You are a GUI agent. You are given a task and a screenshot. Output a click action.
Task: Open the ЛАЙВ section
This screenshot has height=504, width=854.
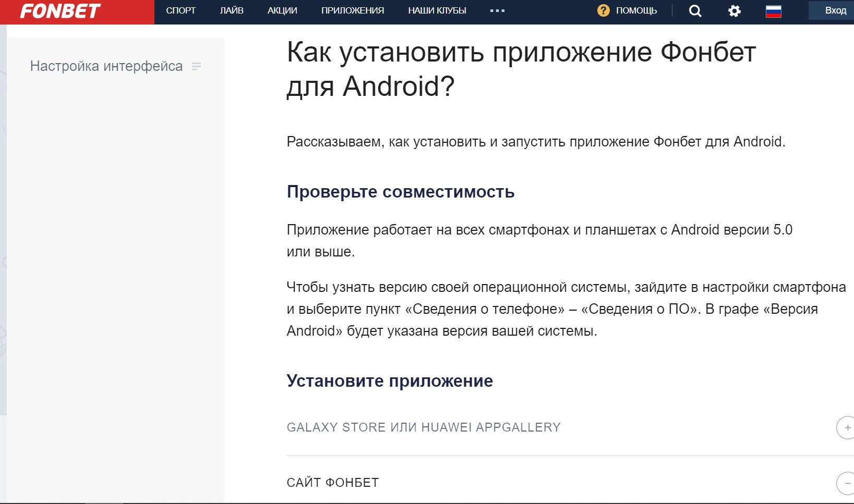[x=232, y=10]
